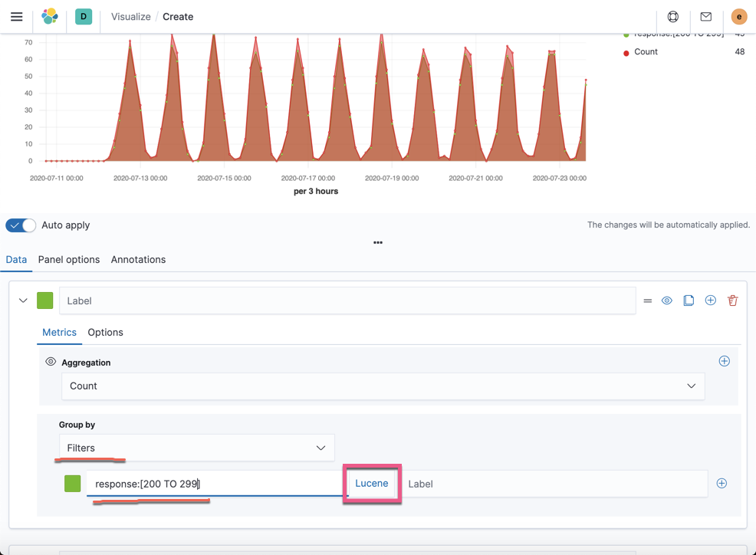Change the filter color via the green swatch
Image resolution: width=756 pixels, height=555 pixels.
click(x=73, y=484)
